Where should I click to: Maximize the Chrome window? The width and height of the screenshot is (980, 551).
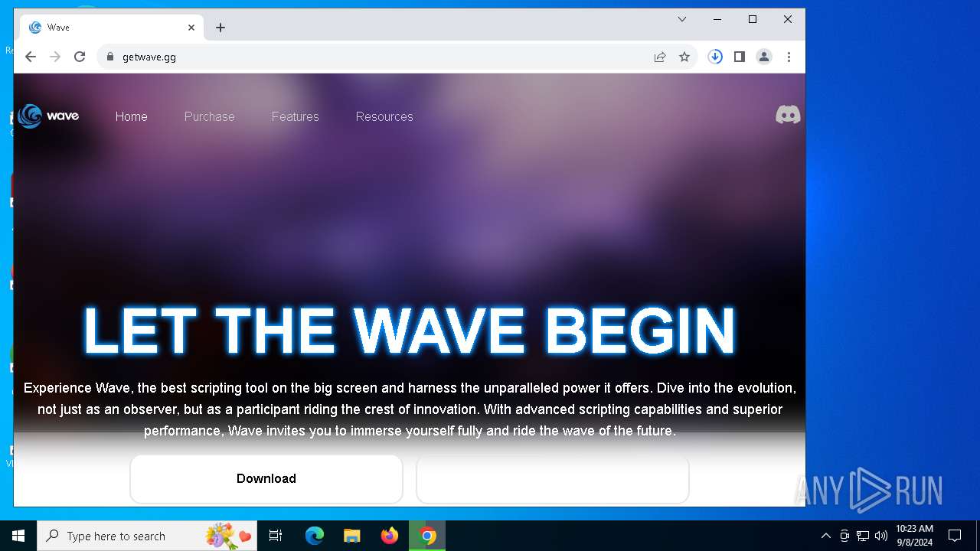(x=753, y=19)
